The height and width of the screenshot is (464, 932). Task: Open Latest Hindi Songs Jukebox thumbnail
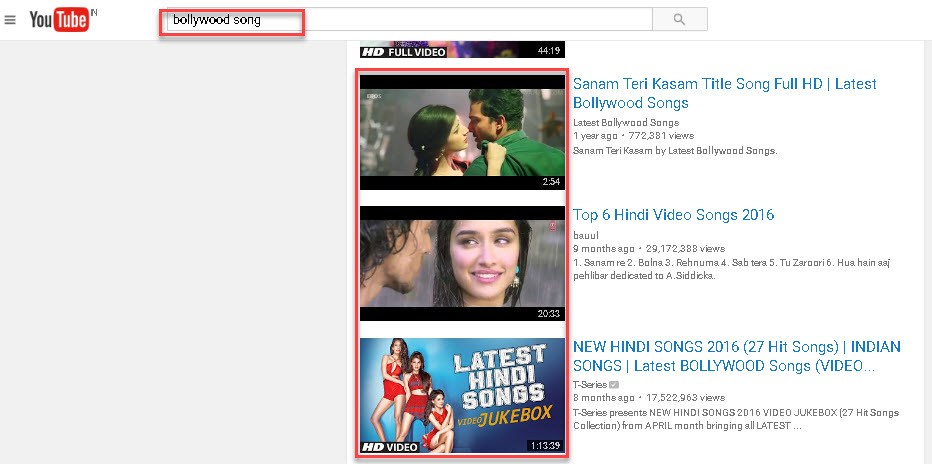click(462, 396)
